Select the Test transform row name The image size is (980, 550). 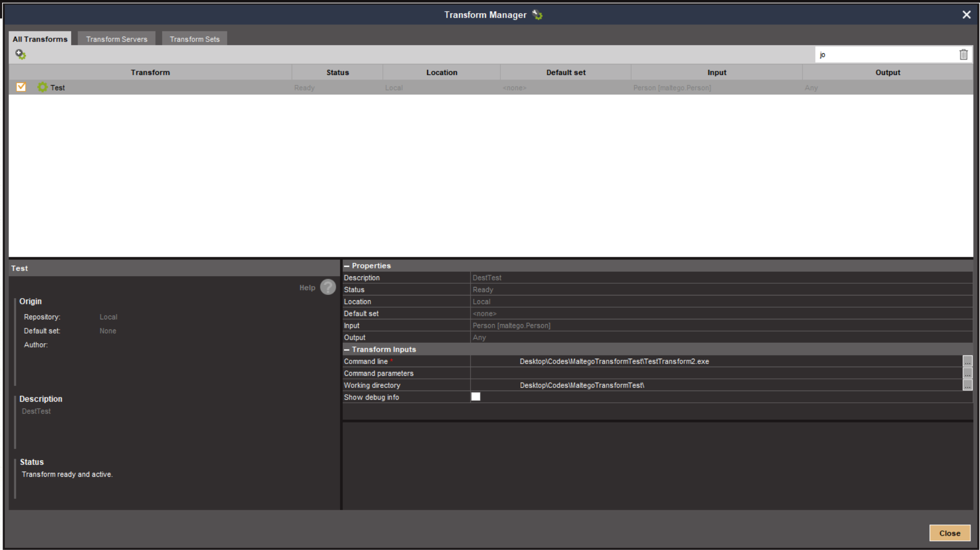57,88
